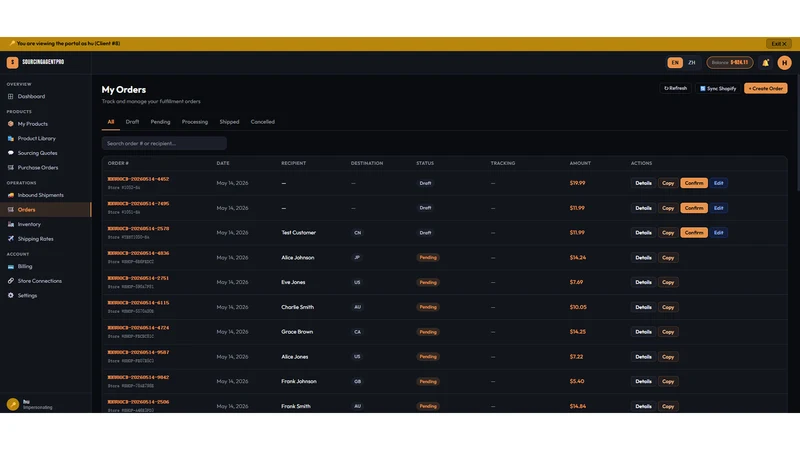Switch language to ZH
The width and height of the screenshot is (800, 450).
(691, 63)
